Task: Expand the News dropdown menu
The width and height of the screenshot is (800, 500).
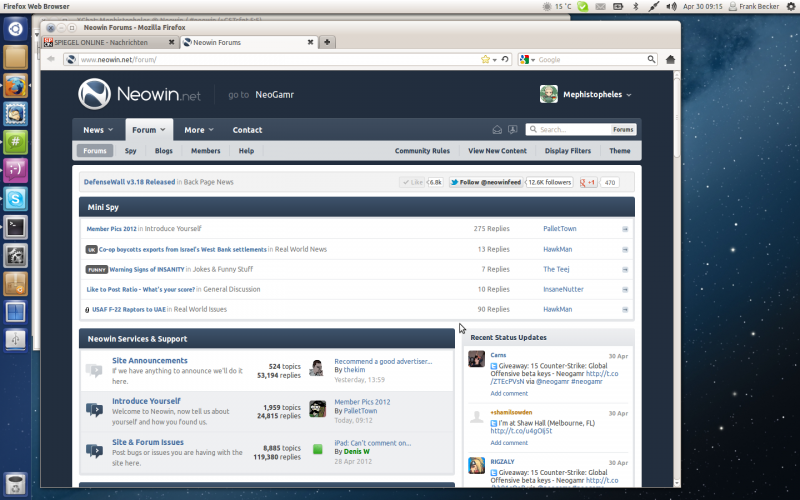Action: [x=98, y=130]
